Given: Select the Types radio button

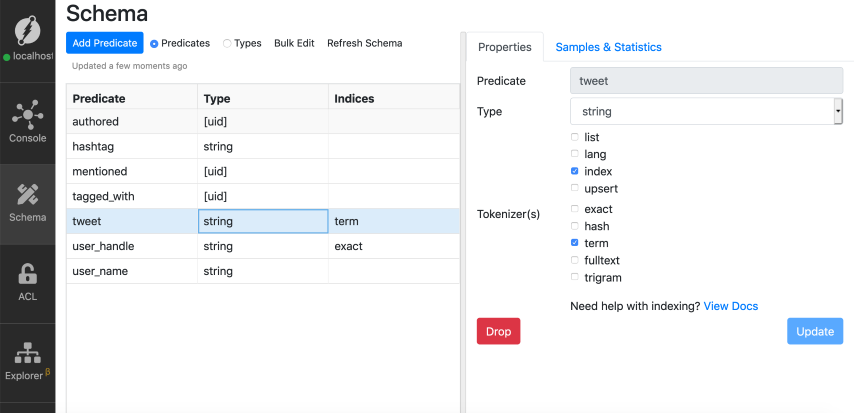Looking at the screenshot, I should [x=227, y=44].
